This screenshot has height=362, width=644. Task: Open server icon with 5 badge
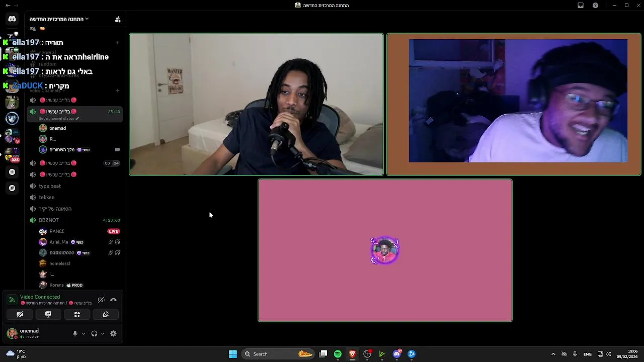tap(12, 135)
